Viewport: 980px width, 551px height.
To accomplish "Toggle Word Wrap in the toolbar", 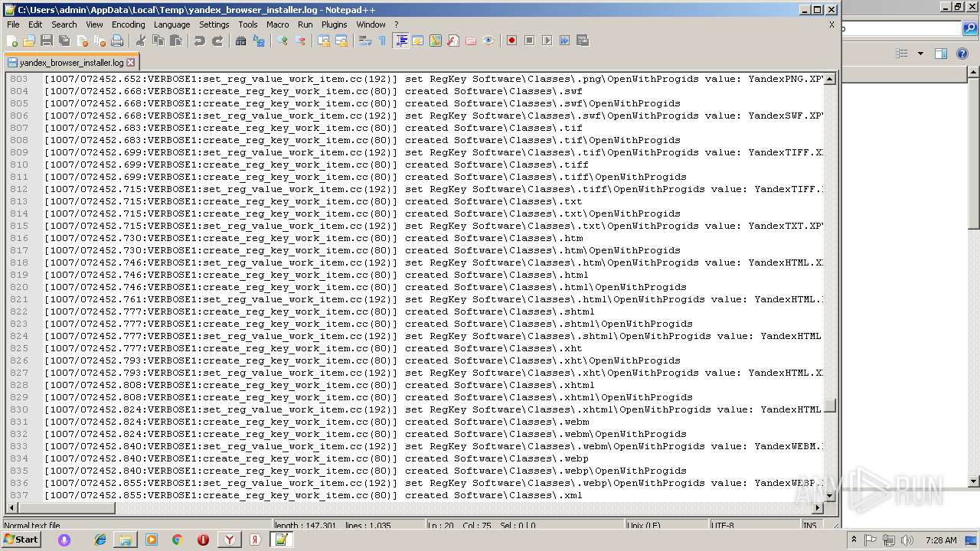I will [364, 41].
